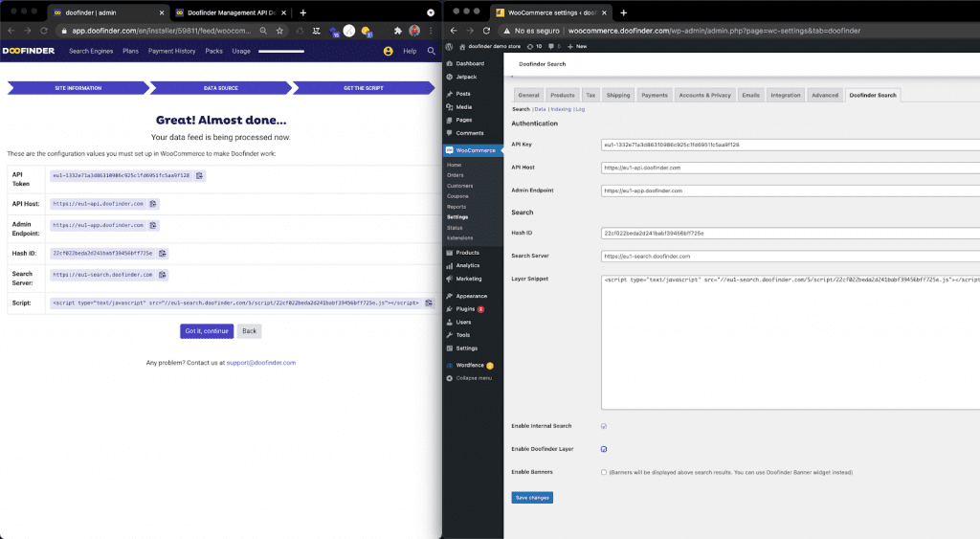Open Chrome extensions puzzle icon
Screen dimensions: 980x539
pos(397,31)
